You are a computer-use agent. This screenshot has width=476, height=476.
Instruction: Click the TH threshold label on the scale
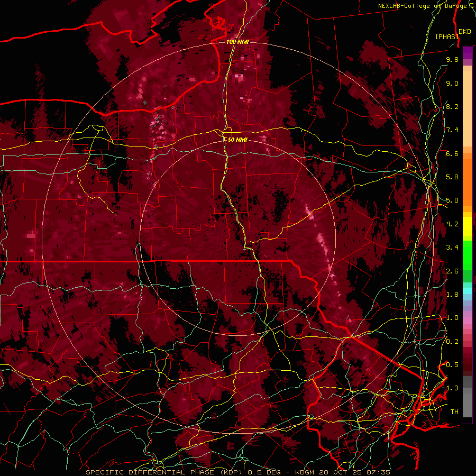(454, 411)
